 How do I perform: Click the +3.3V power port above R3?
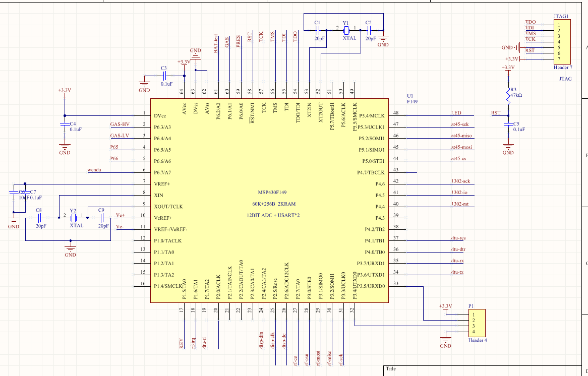(508, 68)
